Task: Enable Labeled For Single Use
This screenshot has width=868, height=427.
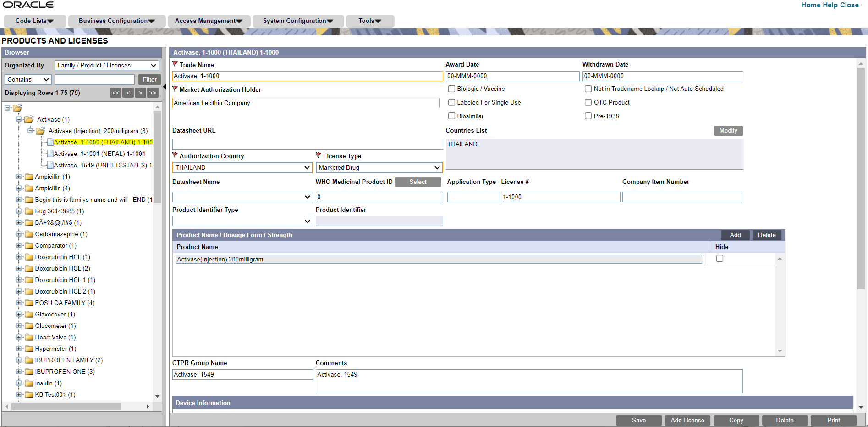Action: point(452,102)
